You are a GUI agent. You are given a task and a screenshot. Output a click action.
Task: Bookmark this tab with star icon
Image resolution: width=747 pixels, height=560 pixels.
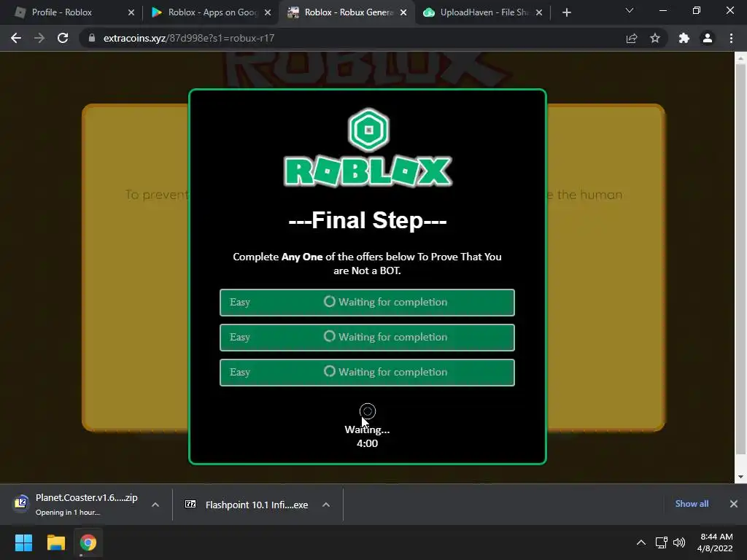[x=655, y=38]
